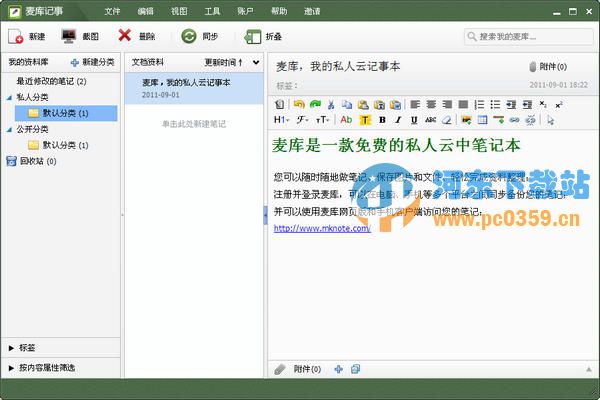This screenshot has height=400, width=600.
Task: Click the note title field
Action: (x=338, y=67)
